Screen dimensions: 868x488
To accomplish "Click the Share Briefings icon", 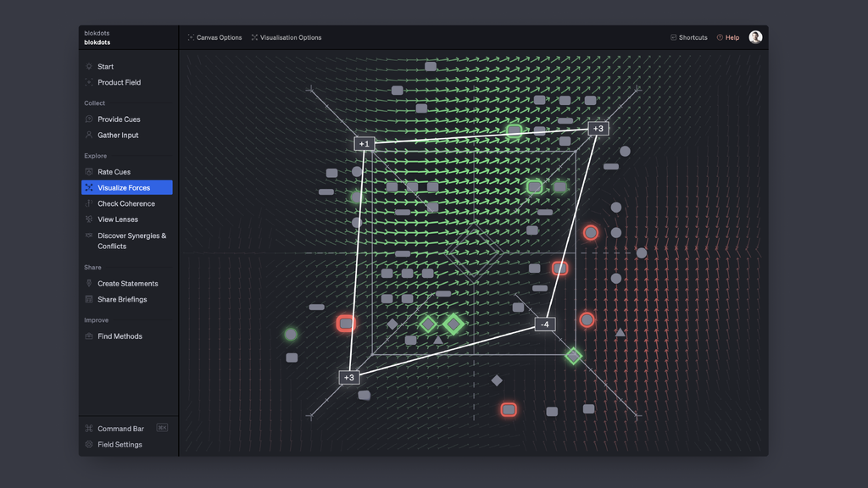I will (88, 299).
